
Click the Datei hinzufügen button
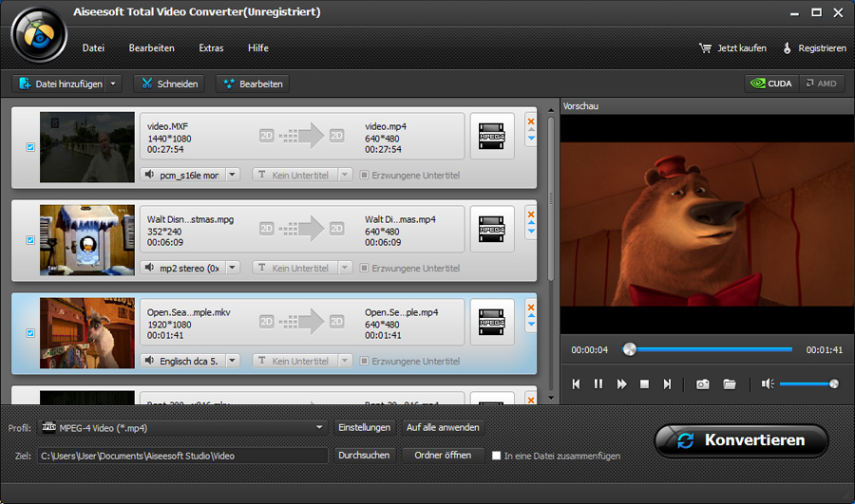click(x=60, y=84)
